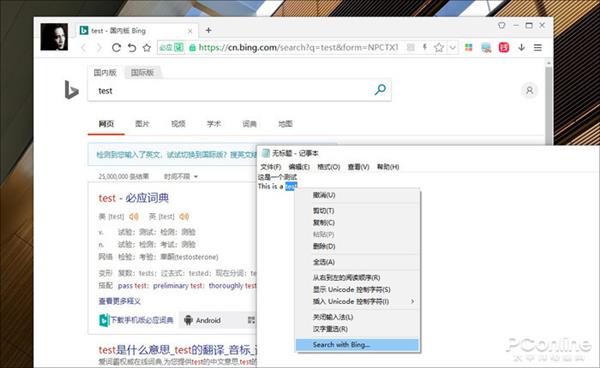This screenshot has height=368, width=600.
Task: Click the 查看更多释义 link
Action: point(119,301)
